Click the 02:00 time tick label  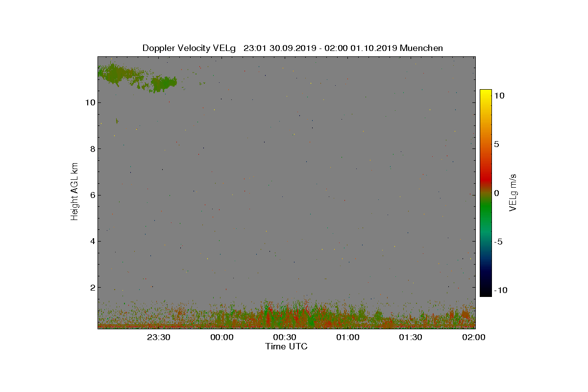point(474,337)
